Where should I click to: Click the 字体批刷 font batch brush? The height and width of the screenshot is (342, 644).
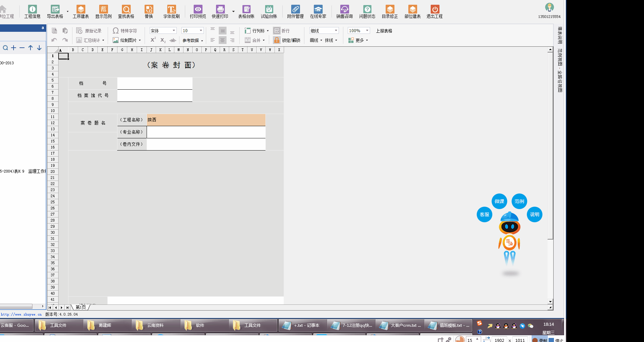171,12
